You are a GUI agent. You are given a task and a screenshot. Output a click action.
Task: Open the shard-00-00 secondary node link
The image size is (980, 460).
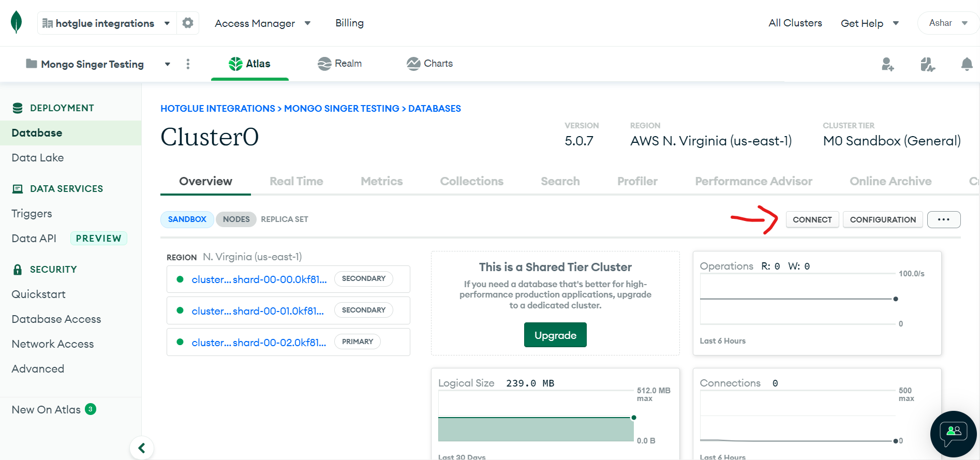[x=259, y=279]
